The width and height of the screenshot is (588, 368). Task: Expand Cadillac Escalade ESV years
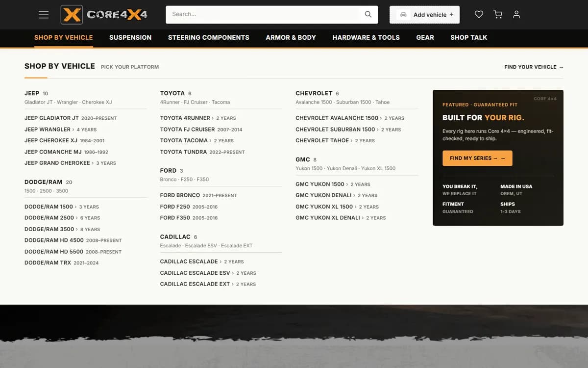(233, 273)
